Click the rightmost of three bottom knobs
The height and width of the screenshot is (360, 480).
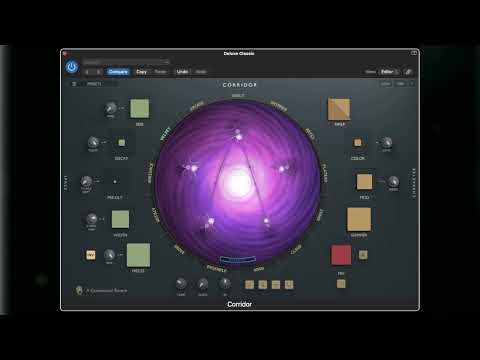225,284
